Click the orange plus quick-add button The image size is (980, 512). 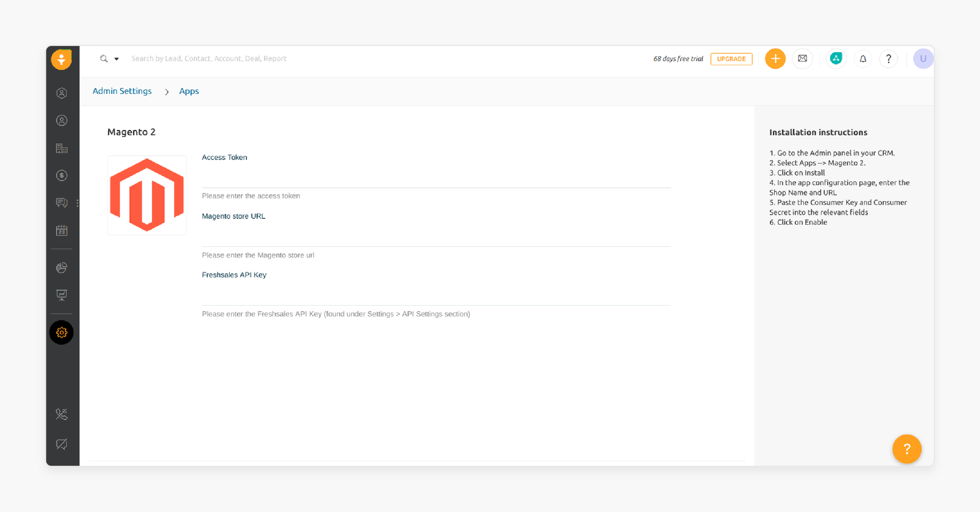click(x=775, y=59)
